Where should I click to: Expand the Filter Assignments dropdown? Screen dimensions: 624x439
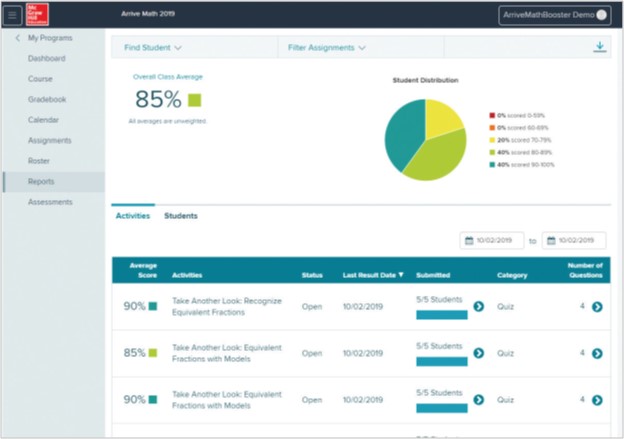coord(326,47)
